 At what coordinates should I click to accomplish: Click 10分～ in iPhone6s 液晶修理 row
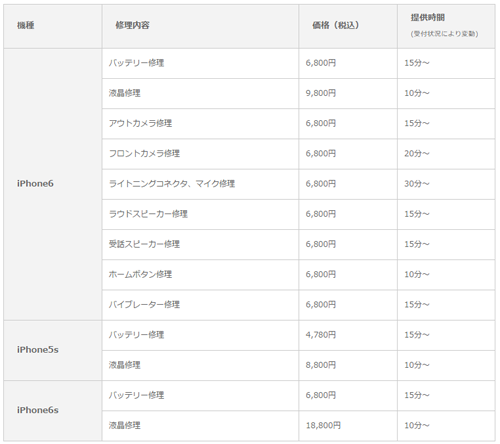417,426
